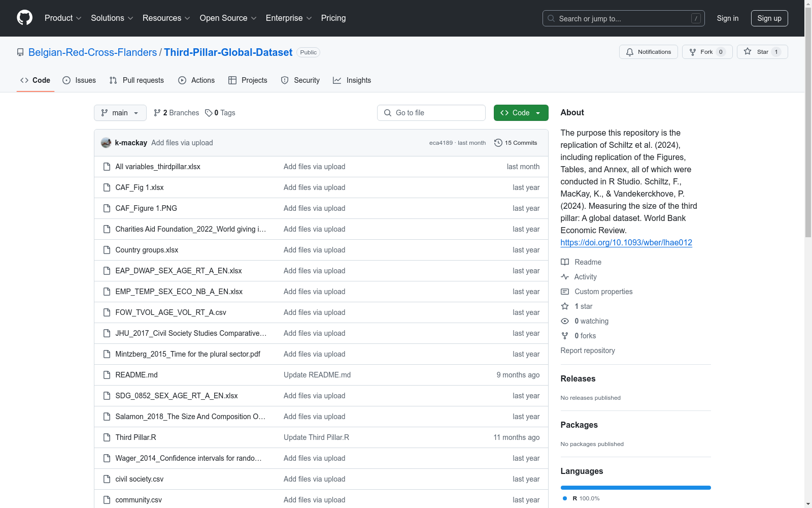View commit history via 15 Commits
The width and height of the screenshot is (812, 508).
(516, 143)
